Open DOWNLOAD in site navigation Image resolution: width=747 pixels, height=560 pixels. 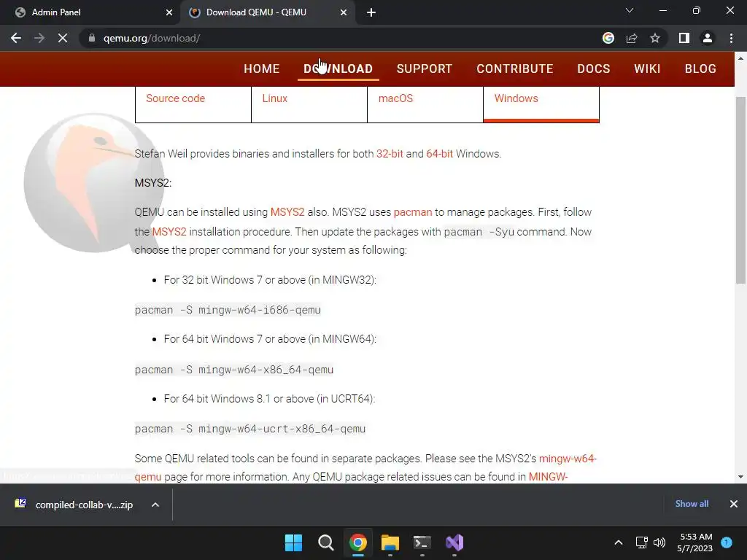tap(338, 69)
